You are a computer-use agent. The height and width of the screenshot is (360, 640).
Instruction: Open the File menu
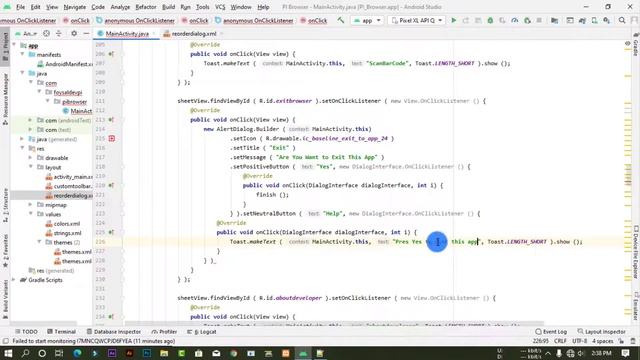[x=20, y=7]
